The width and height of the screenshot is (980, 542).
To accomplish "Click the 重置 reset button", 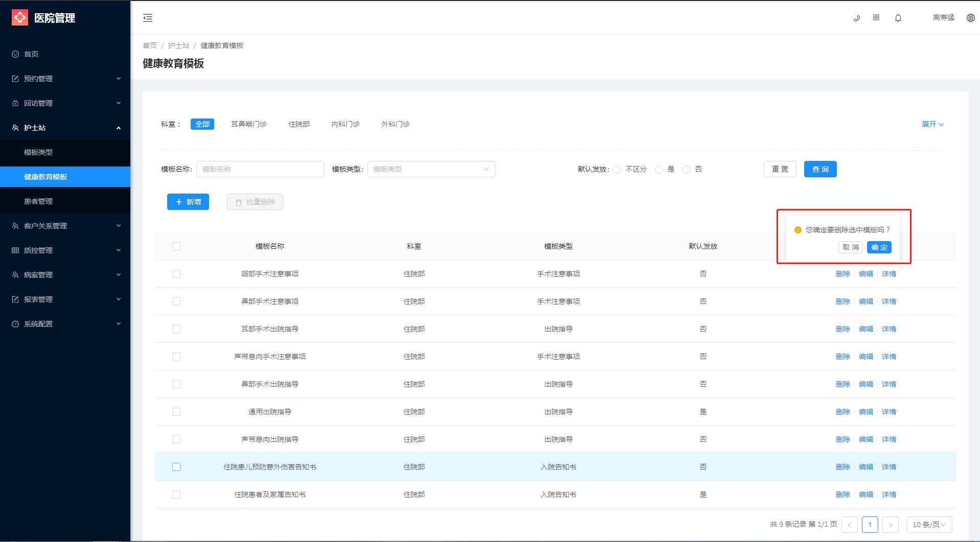I will (780, 169).
